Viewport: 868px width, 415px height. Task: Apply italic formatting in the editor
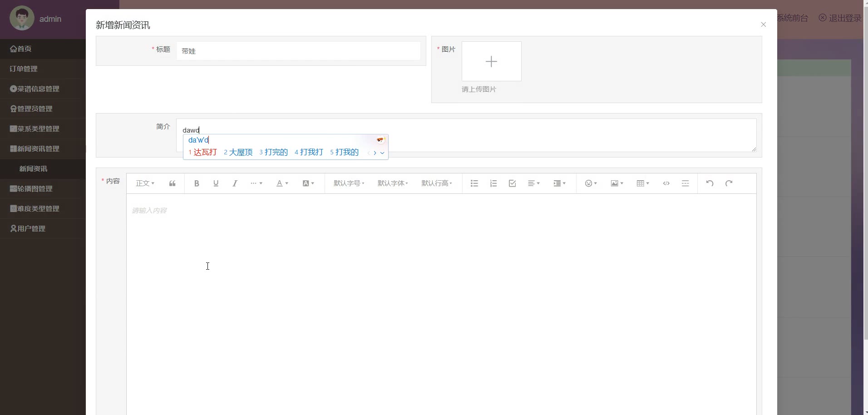pyautogui.click(x=235, y=183)
